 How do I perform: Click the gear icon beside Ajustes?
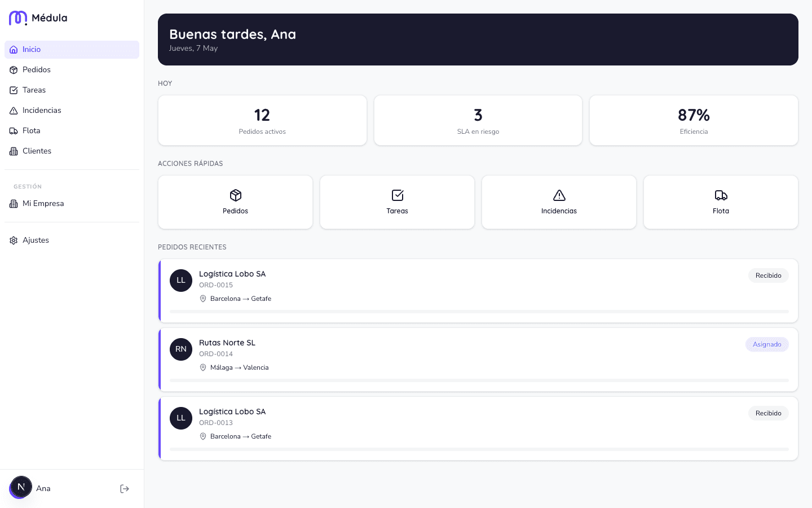click(14, 240)
